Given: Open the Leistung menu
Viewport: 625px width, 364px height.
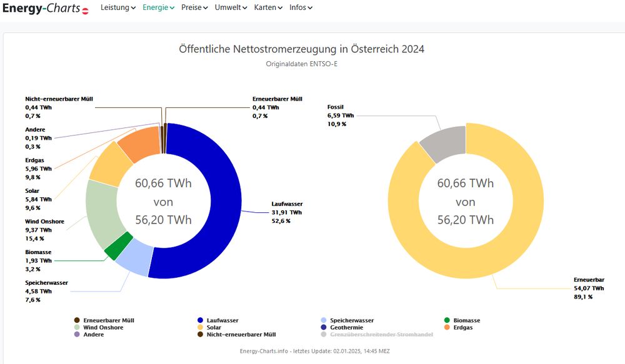Looking at the screenshot, I should (x=118, y=7).
